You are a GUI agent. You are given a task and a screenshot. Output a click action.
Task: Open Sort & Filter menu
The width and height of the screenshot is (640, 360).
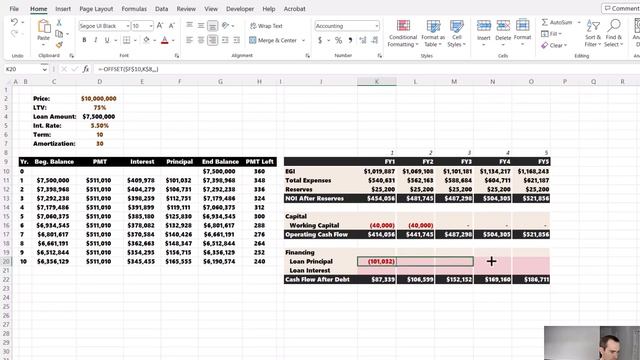(x=593, y=33)
